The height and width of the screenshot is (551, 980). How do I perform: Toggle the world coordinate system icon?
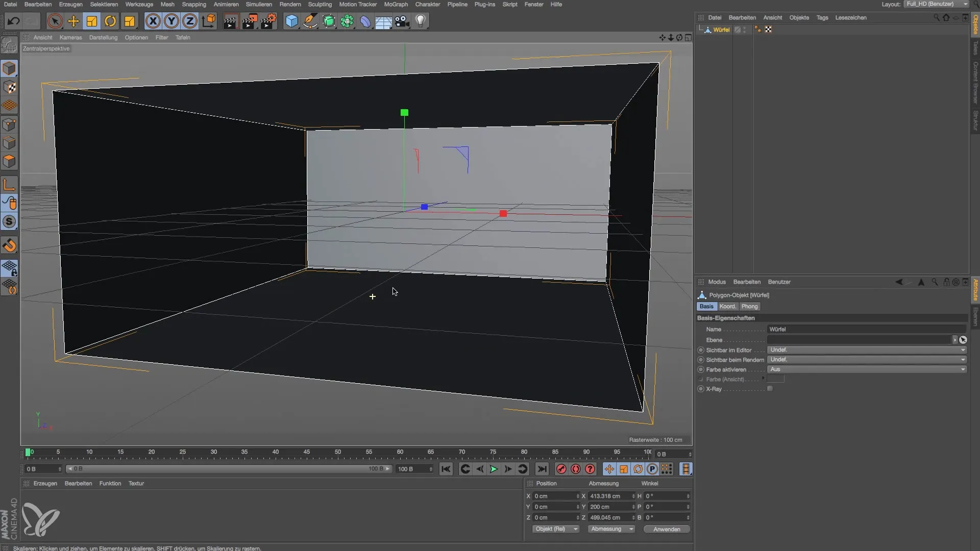click(209, 21)
